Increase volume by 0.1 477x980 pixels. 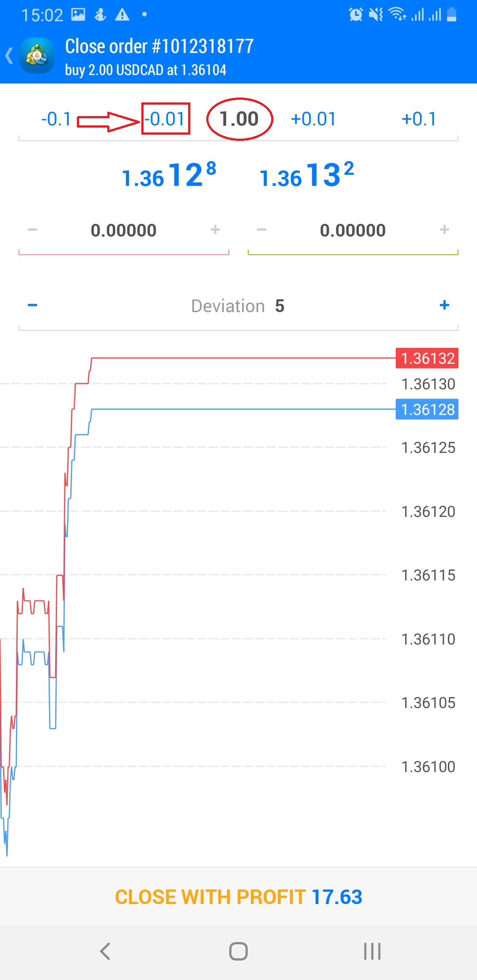tap(419, 119)
